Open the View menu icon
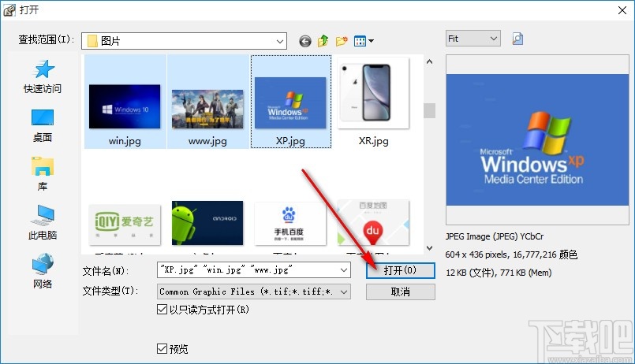The height and width of the screenshot is (364, 635). point(364,41)
